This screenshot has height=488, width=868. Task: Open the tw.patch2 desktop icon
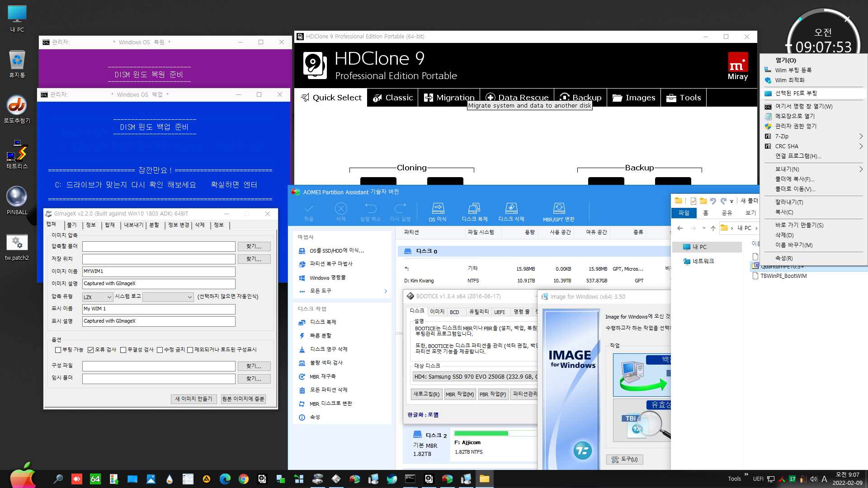click(17, 247)
